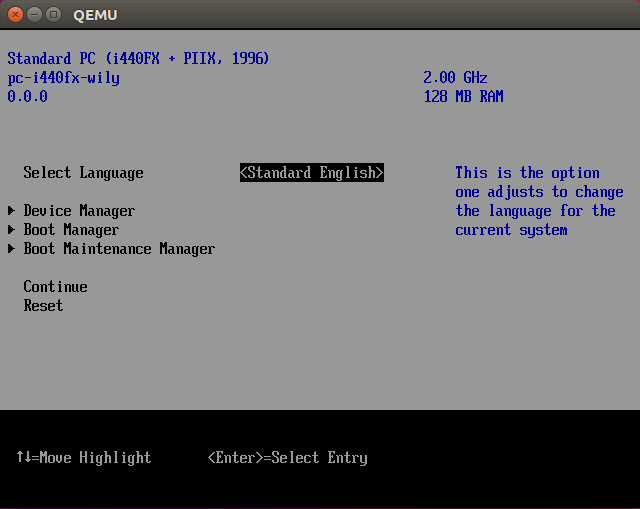Open the Boot Manager entry
Screen dimensions: 640x509
[71, 230]
